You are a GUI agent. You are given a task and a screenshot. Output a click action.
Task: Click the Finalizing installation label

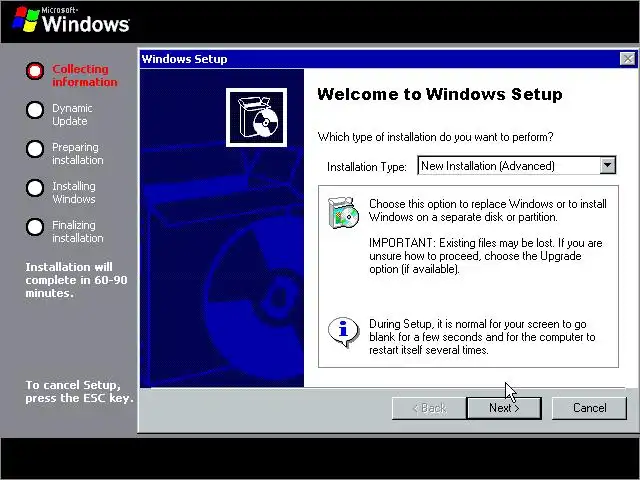(78, 231)
